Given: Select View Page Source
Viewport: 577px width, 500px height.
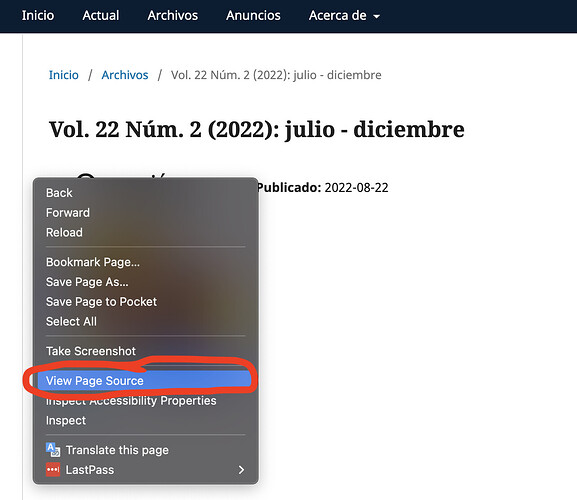Looking at the screenshot, I should [144, 381].
